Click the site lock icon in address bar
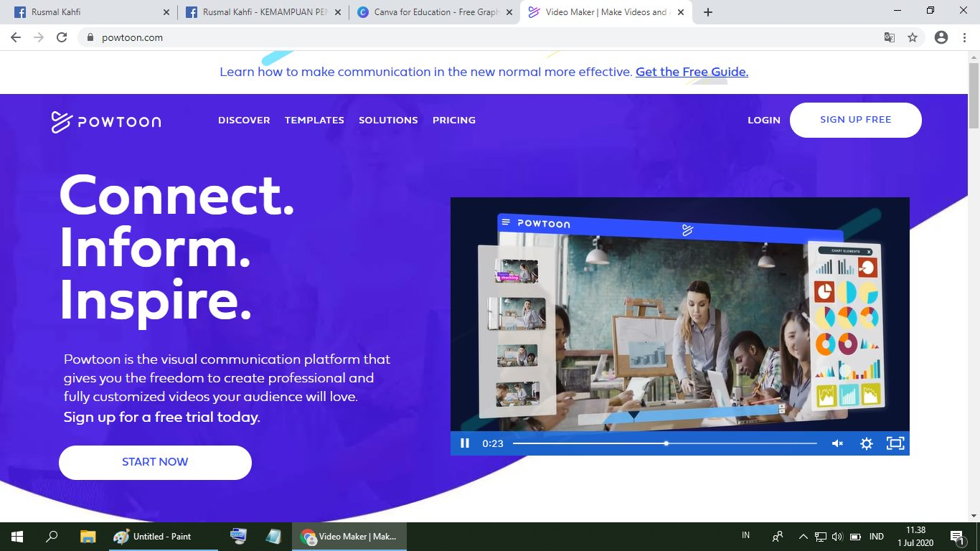980x551 pixels. pos(90,37)
